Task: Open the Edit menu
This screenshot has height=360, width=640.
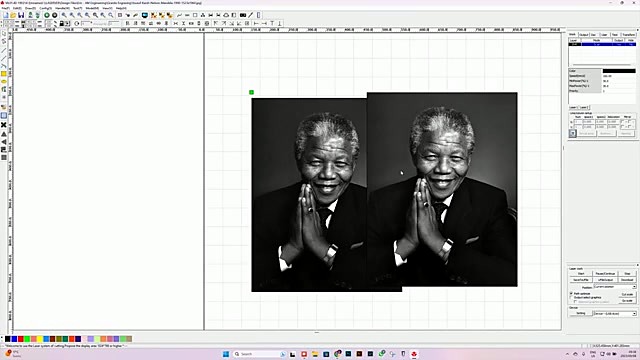Action: tap(17, 8)
